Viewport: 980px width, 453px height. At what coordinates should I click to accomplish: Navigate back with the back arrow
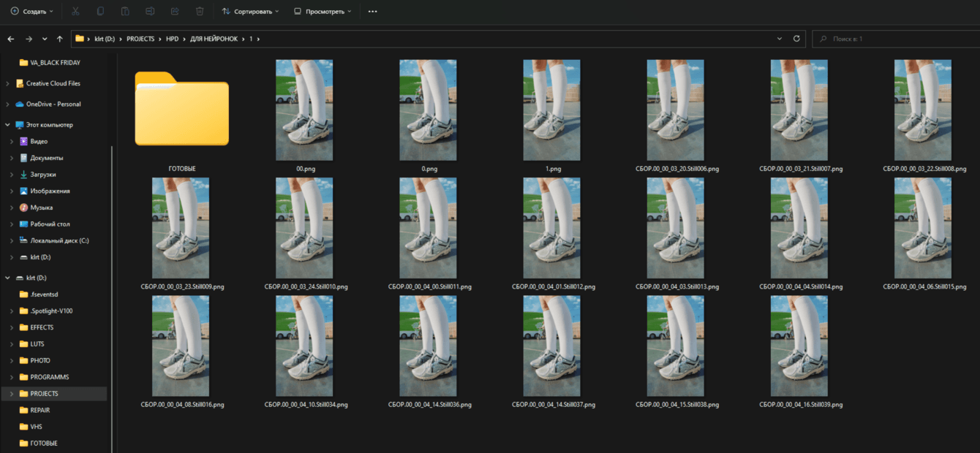tap(11, 39)
